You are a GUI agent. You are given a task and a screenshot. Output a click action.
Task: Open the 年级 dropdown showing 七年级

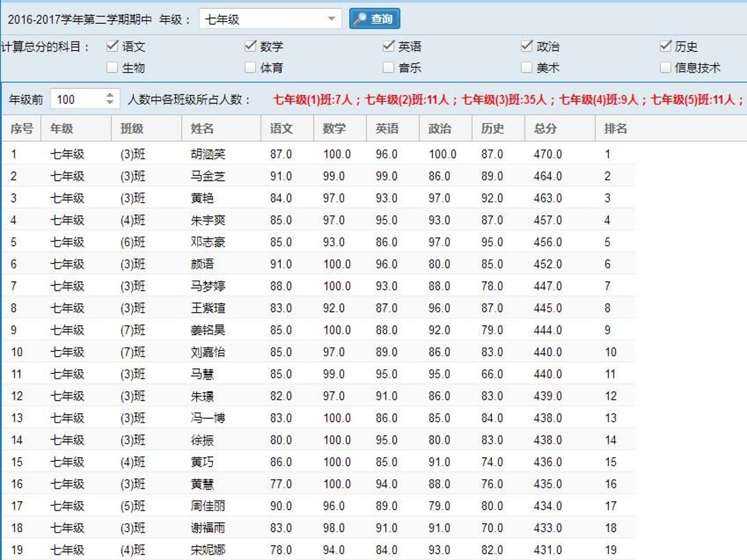click(270, 19)
